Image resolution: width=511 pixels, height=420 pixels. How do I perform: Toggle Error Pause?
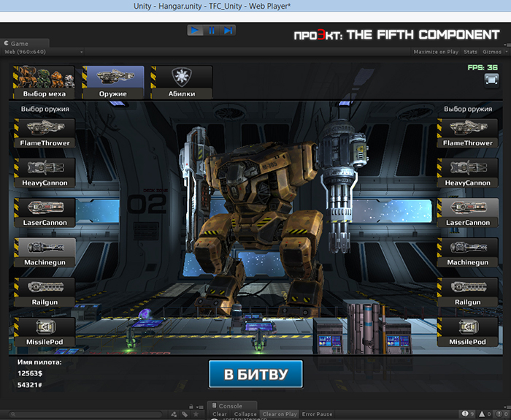coord(317,414)
